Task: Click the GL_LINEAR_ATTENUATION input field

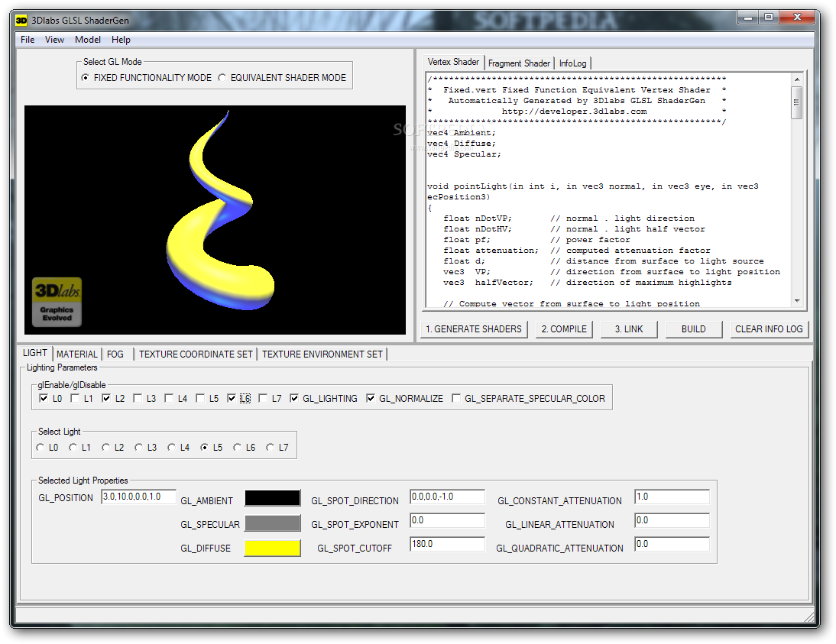Action: point(672,519)
